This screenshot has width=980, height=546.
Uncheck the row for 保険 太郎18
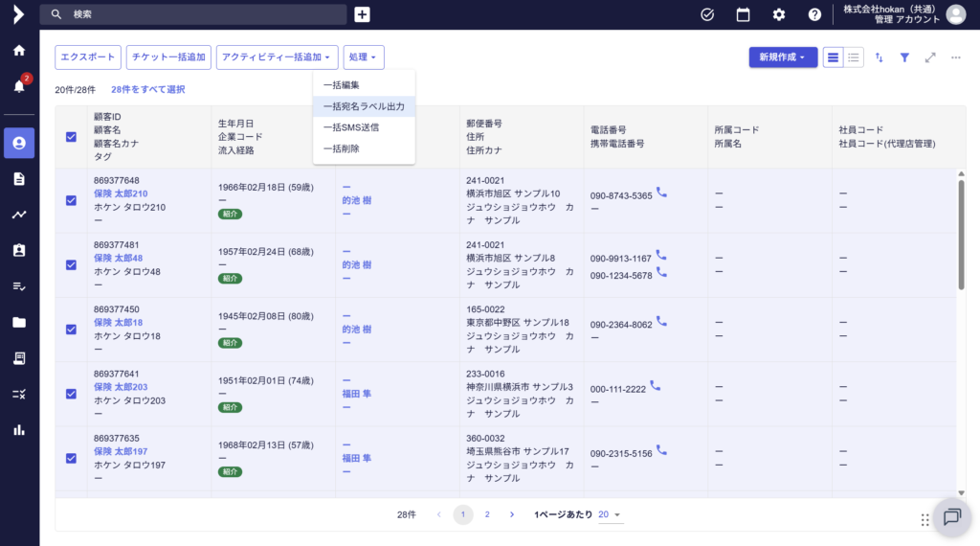(x=71, y=329)
